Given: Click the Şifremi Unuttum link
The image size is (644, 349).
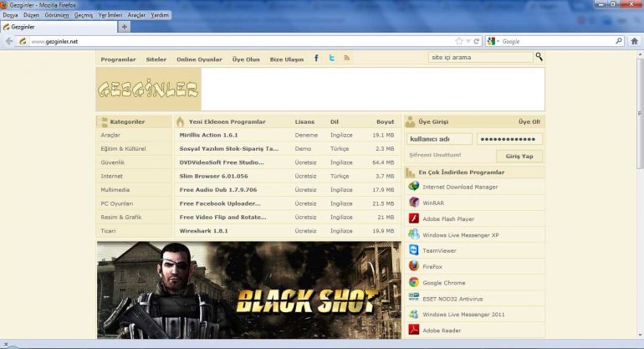Looking at the screenshot, I should pyautogui.click(x=435, y=155).
